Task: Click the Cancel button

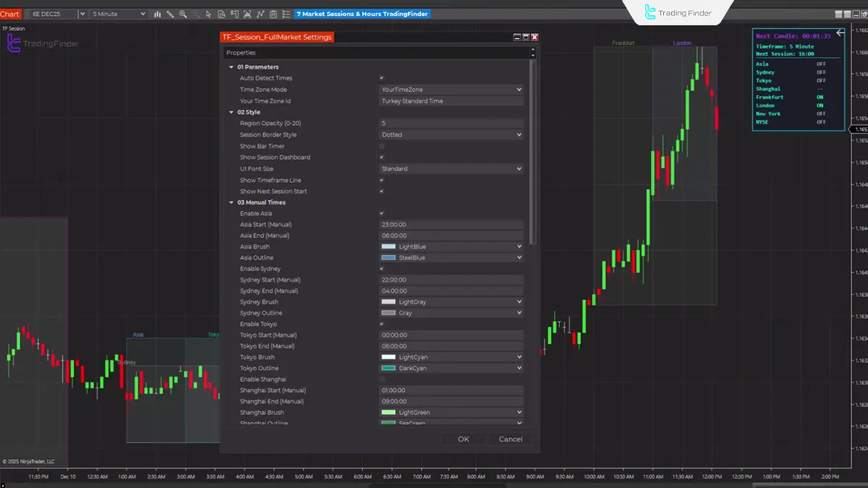Action: click(510, 439)
